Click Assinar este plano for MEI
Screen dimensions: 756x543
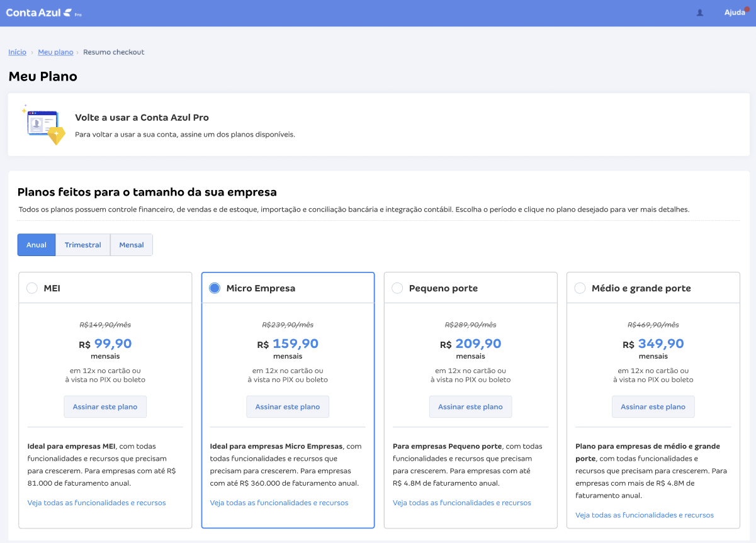[105, 406]
